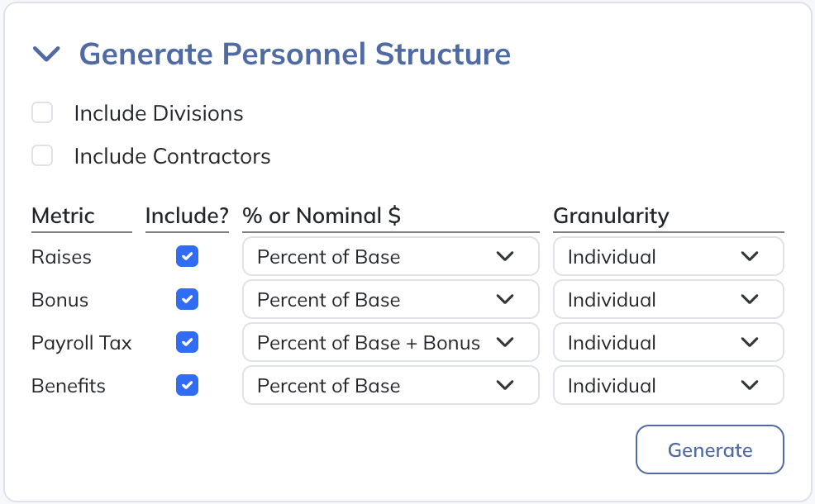The height and width of the screenshot is (504, 815).
Task: Collapse the Generate Personnel Structure section
Action: pos(46,55)
